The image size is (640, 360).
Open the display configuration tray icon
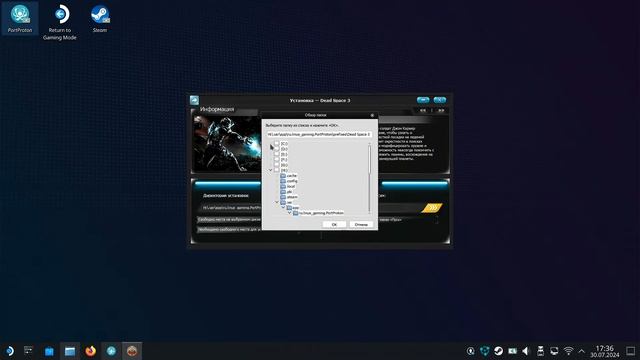[x=554, y=351]
